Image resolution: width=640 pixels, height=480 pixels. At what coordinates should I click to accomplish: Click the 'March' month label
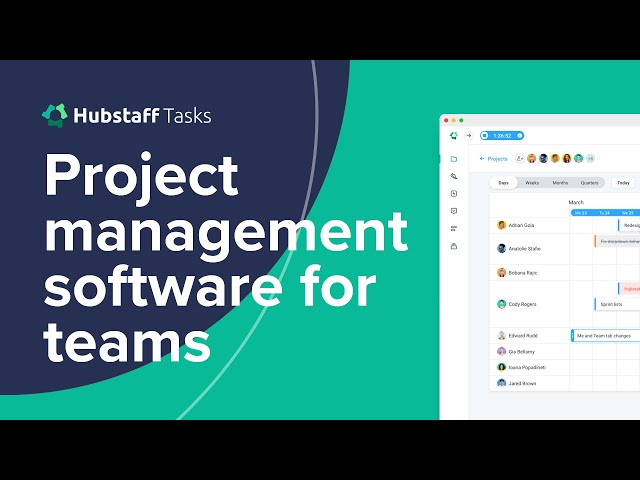click(576, 202)
